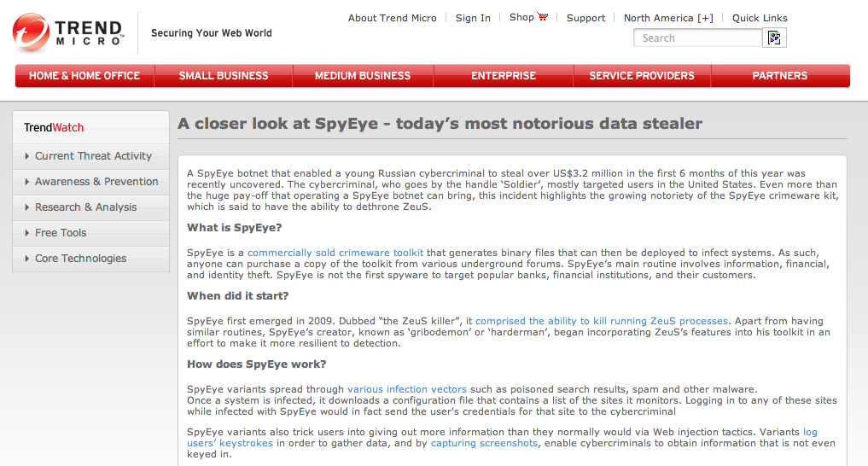Open Free Tools in the sidebar
The width and height of the screenshot is (868, 466).
click(x=60, y=233)
